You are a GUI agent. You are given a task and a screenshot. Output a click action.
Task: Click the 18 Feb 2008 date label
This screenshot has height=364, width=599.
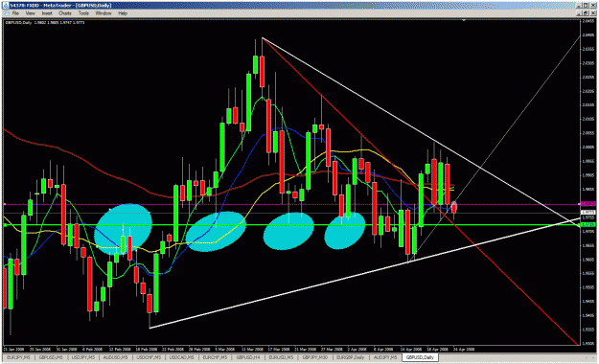[x=147, y=349]
